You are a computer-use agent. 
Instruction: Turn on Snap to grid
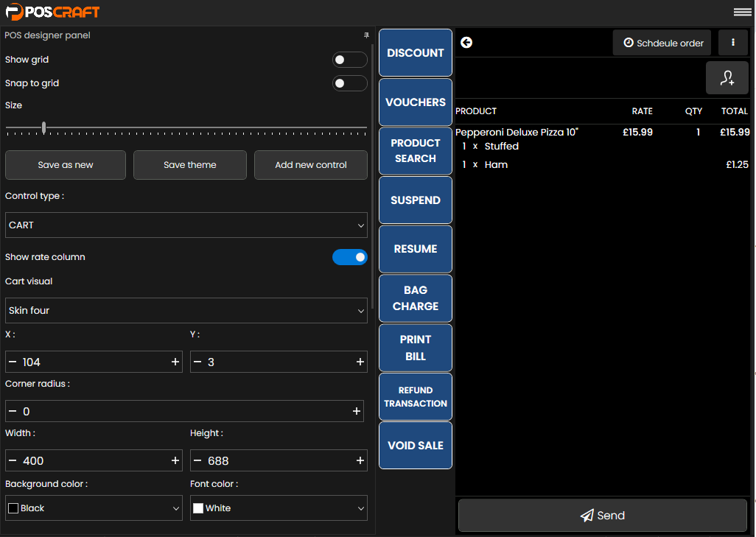point(349,83)
